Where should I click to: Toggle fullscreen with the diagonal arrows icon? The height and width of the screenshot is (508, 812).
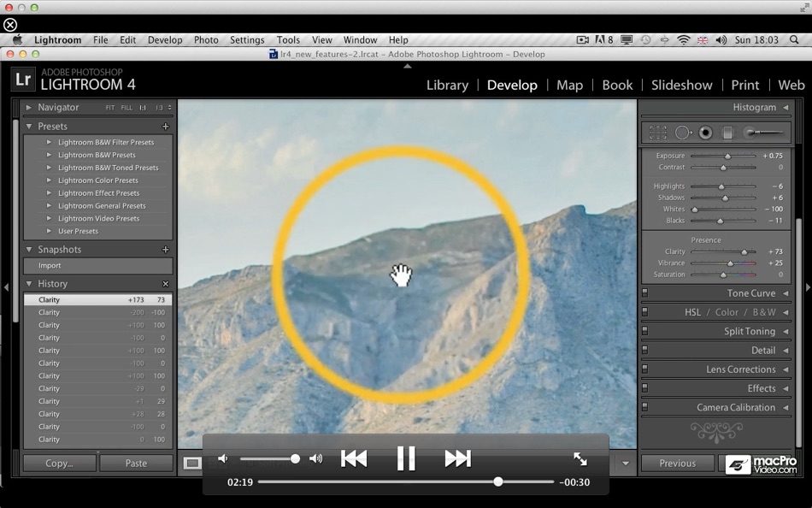tap(580, 458)
